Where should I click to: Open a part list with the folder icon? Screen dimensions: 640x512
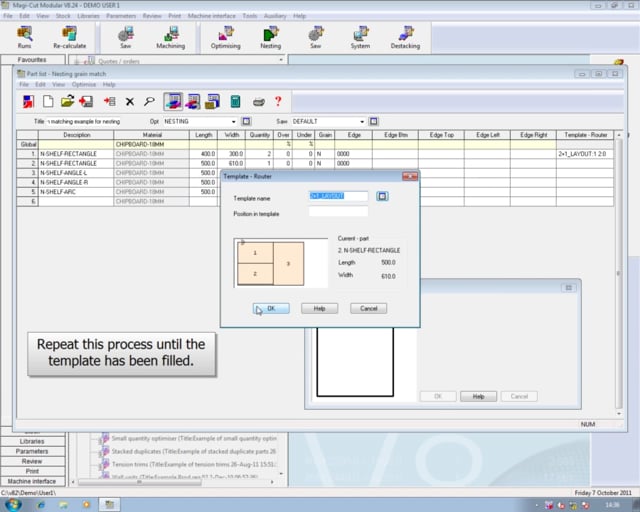tap(67, 101)
